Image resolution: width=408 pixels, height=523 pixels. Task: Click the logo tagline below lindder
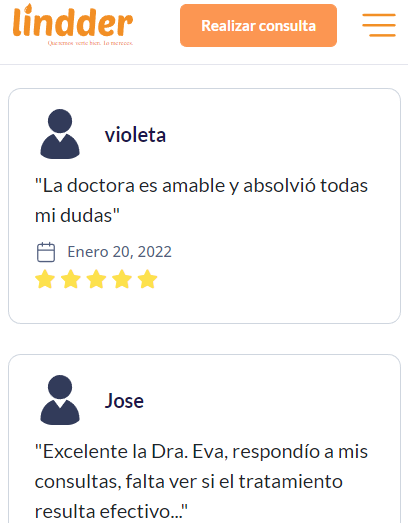click(x=90, y=43)
